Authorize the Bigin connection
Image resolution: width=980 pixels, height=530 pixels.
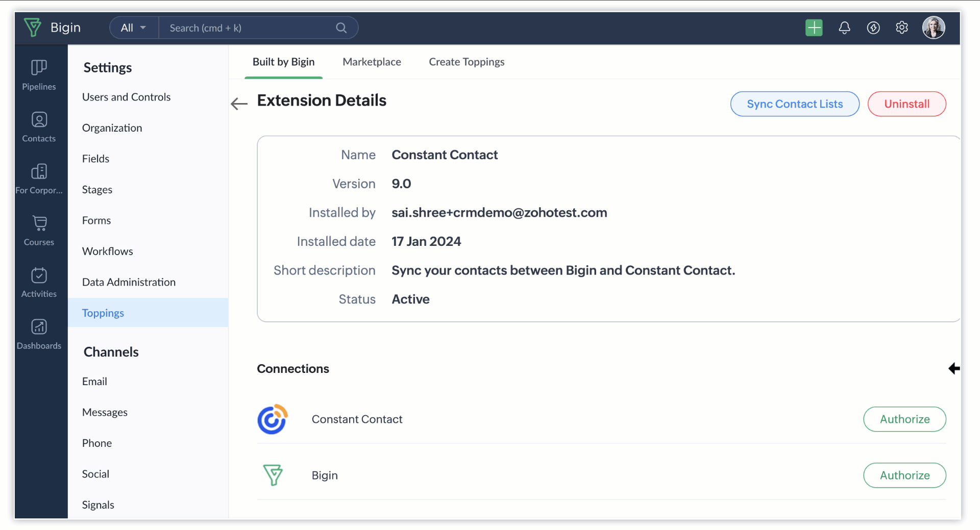pos(904,475)
